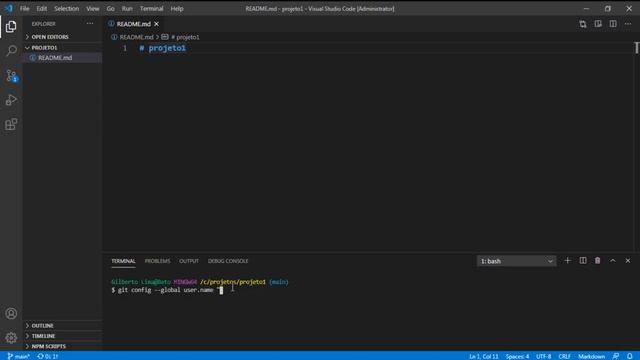Expand the NPM Scripts section
This screenshot has height=360, width=640.
pyautogui.click(x=63, y=346)
